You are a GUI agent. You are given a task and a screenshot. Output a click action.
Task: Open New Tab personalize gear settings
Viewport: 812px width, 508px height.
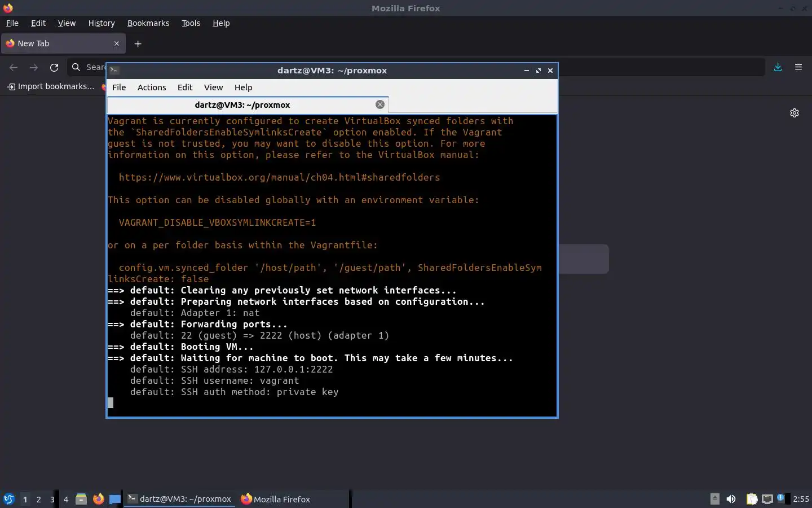795,113
